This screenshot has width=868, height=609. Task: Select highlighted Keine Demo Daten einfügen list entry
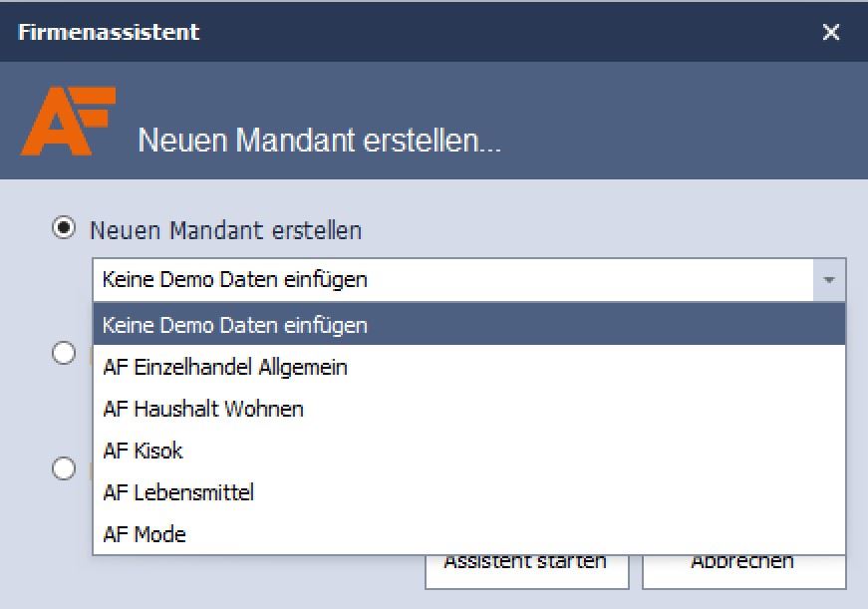coord(468,324)
